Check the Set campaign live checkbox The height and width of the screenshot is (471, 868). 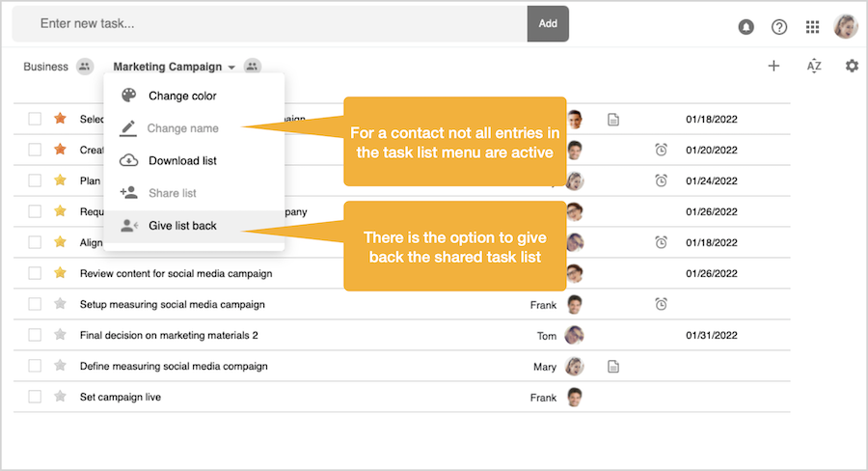(x=35, y=397)
